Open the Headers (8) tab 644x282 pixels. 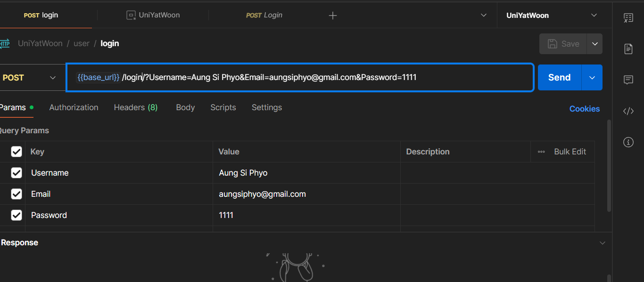click(x=136, y=107)
